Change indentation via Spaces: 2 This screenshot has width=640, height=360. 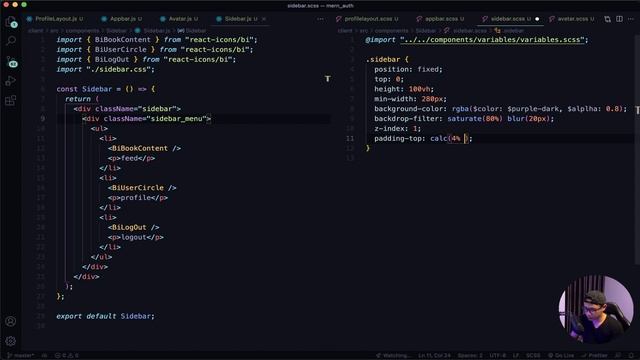470,356
